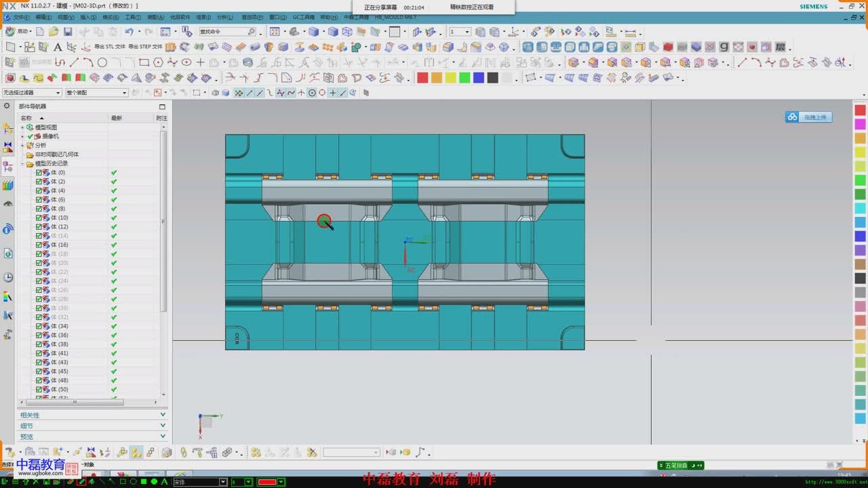Open the Part Navigator sidebar tab
This screenshot has height=488, width=868.
pyautogui.click(x=8, y=167)
